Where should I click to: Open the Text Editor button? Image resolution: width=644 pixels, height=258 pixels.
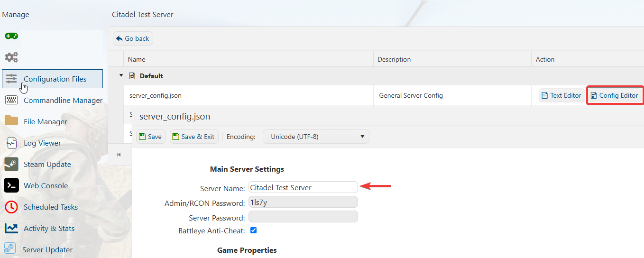pyautogui.click(x=561, y=95)
